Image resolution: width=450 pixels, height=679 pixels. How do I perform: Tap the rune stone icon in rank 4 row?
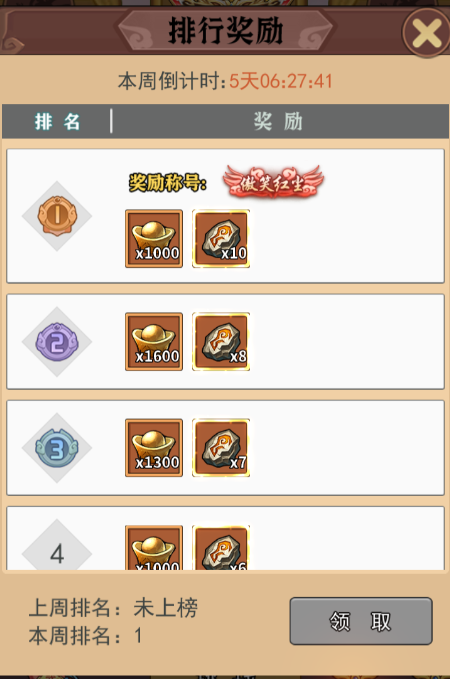(221, 547)
